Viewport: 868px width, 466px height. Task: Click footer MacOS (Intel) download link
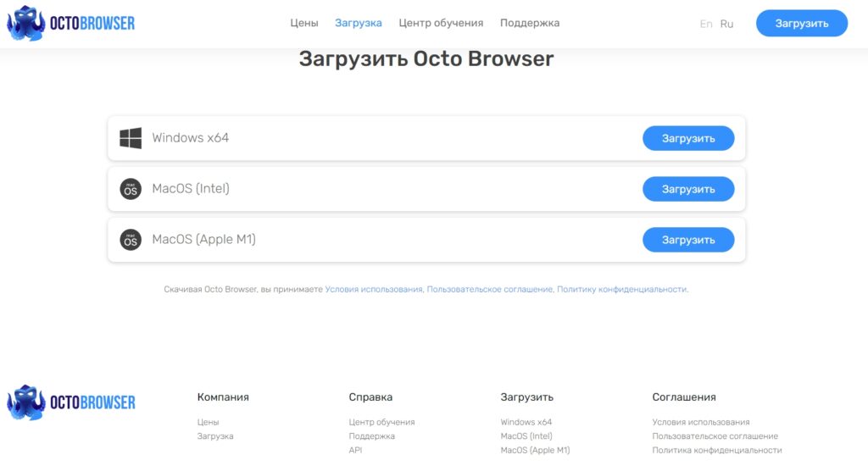point(526,436)
